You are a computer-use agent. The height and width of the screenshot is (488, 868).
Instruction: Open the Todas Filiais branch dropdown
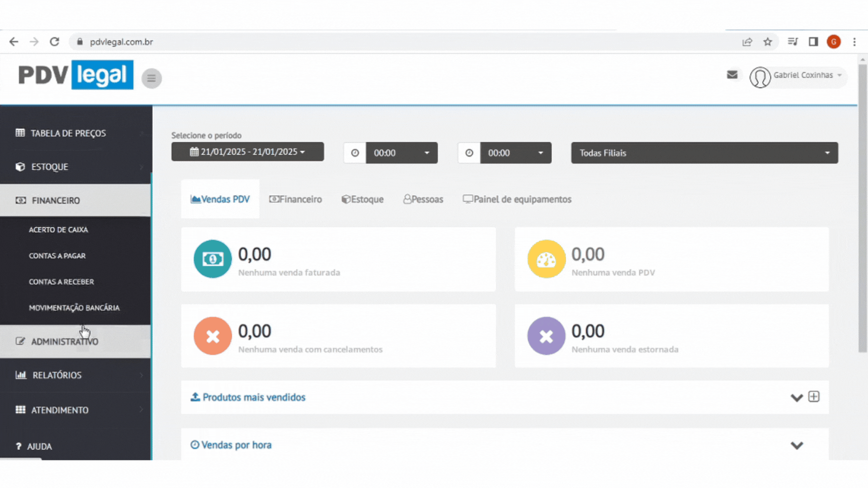click(704, 153)
